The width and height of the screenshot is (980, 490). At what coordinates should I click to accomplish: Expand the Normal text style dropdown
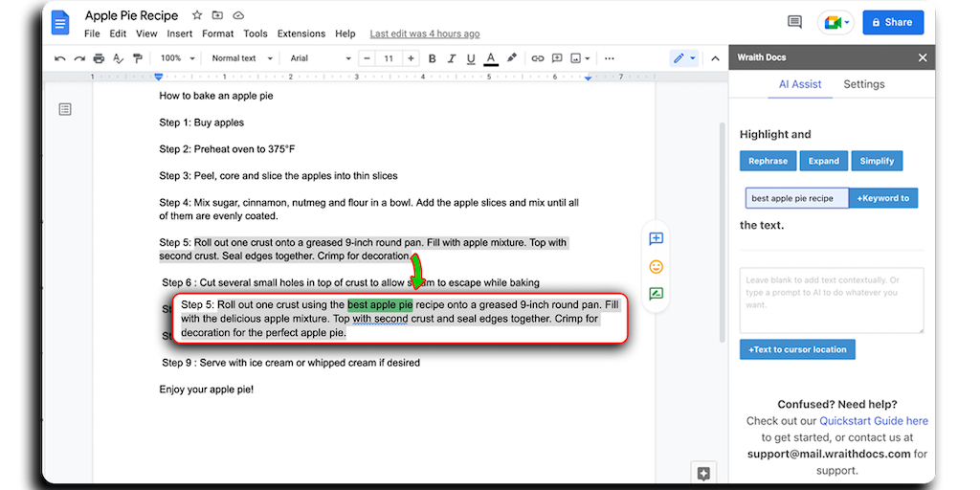[239, 58]
